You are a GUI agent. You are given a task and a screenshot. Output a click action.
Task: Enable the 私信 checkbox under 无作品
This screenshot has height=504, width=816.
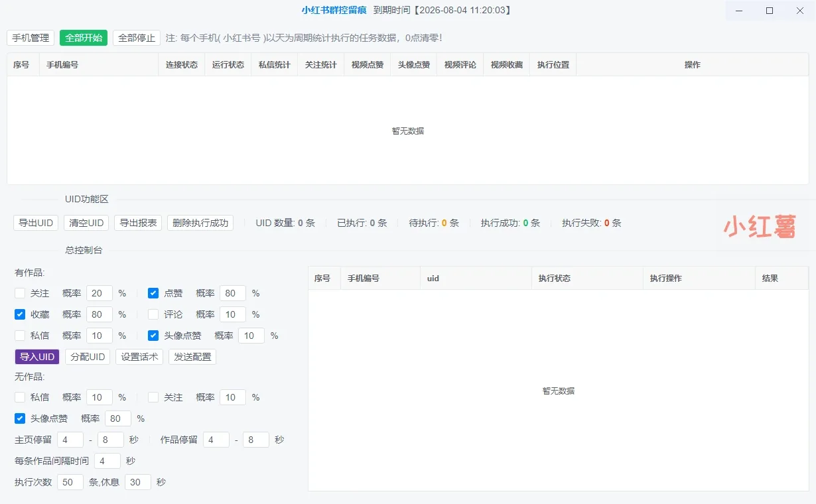click(20, 397)
